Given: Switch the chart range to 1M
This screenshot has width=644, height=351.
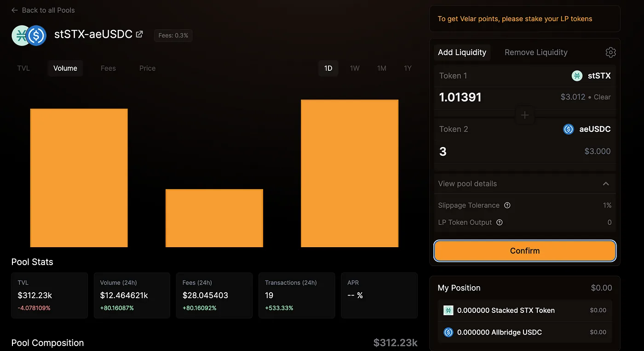Looking at the screenshot, I should (381, 68).
